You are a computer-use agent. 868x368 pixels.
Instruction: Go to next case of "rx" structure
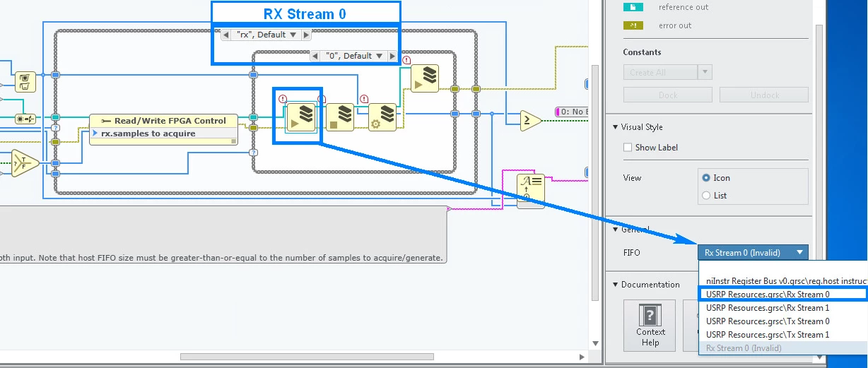(306, 35)
